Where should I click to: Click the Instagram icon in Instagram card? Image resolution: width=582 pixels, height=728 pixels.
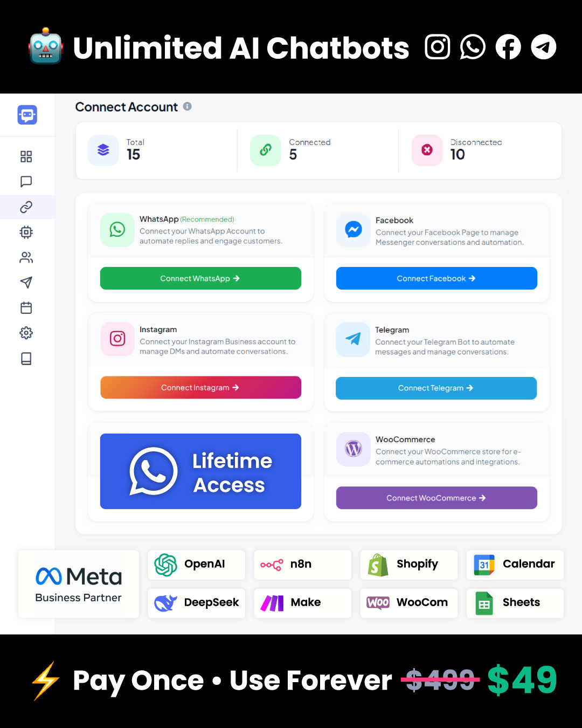coord(117,339)
